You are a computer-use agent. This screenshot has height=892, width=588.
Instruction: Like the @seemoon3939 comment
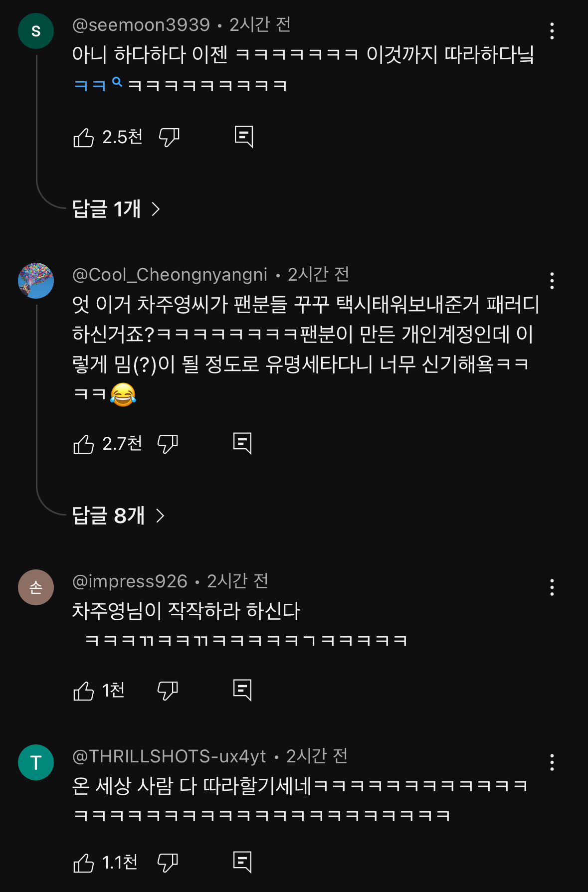[84, 138]
